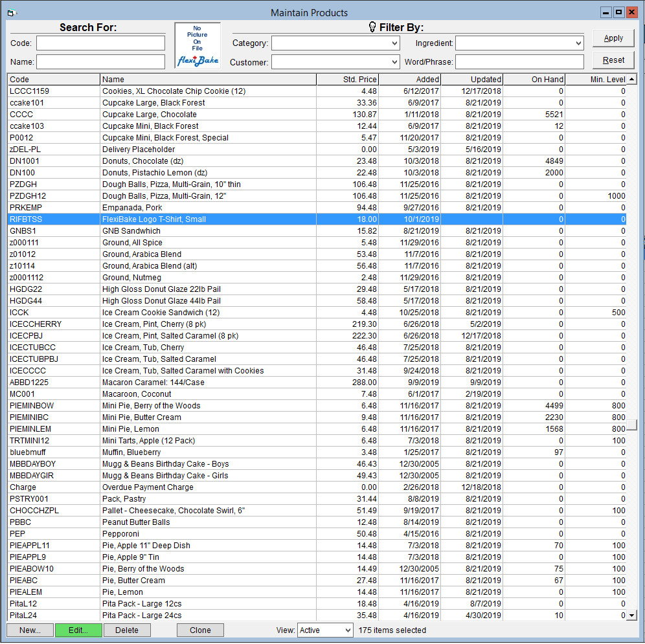Select the CHOCCHZPL pallet cheesecake row

click(317, 511)
